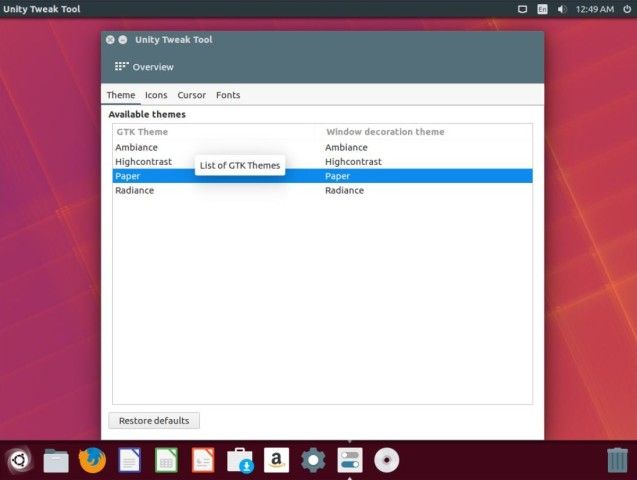This screenshot has width=637, height=480.
Task: Click the 12:49 AM clock
Action: coord(595,9)
